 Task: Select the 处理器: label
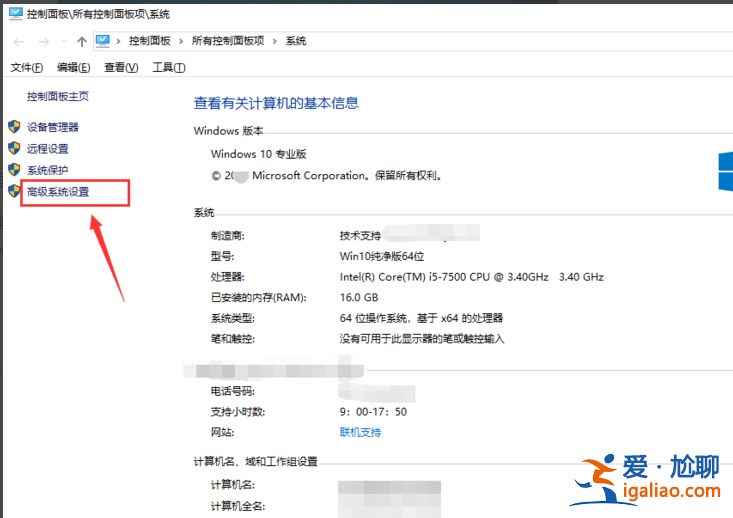coord(228,277)
